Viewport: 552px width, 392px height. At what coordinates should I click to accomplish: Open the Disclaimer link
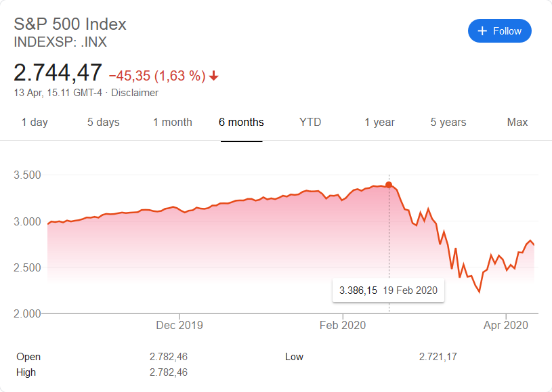(x=135, y=93)
